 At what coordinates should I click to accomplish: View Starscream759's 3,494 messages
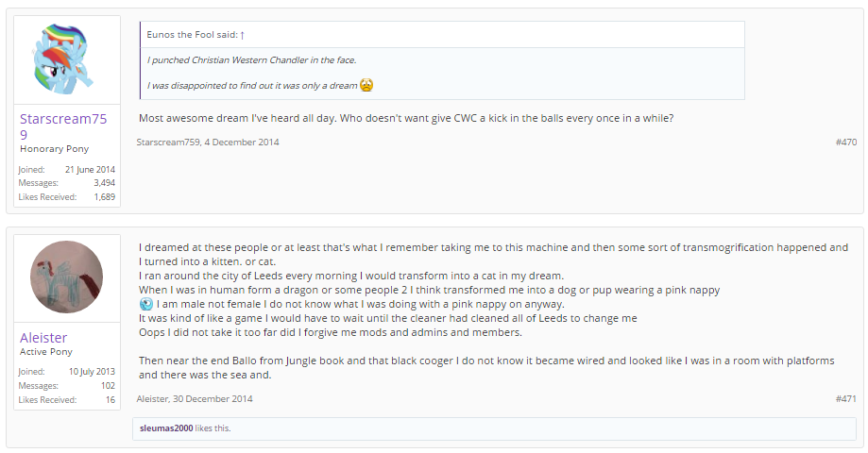pos(104,183)
